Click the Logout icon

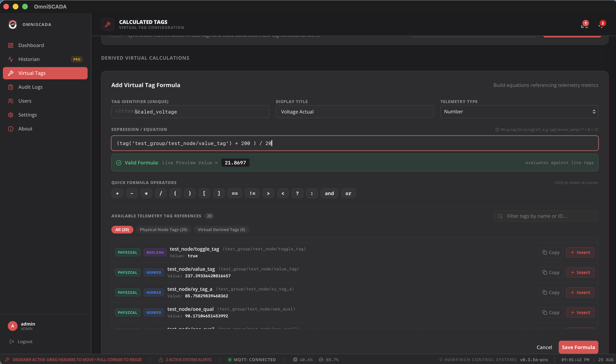[12, 342]
